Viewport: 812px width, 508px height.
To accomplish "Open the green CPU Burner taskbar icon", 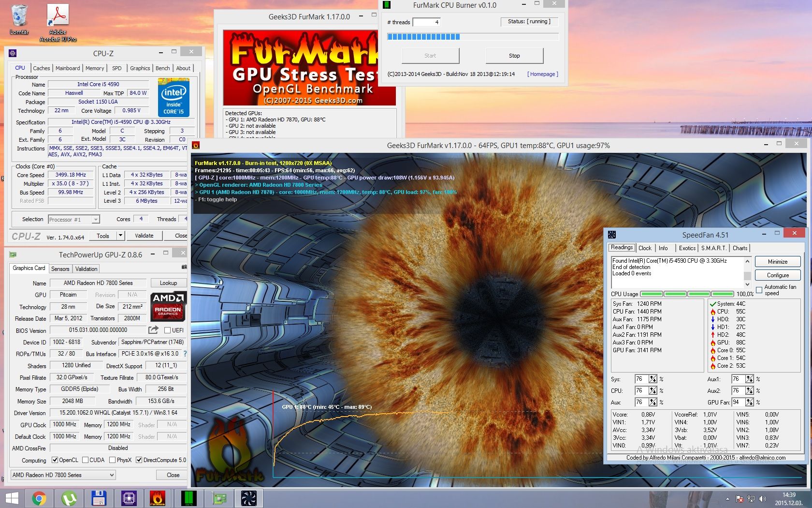I will (188, 498).
